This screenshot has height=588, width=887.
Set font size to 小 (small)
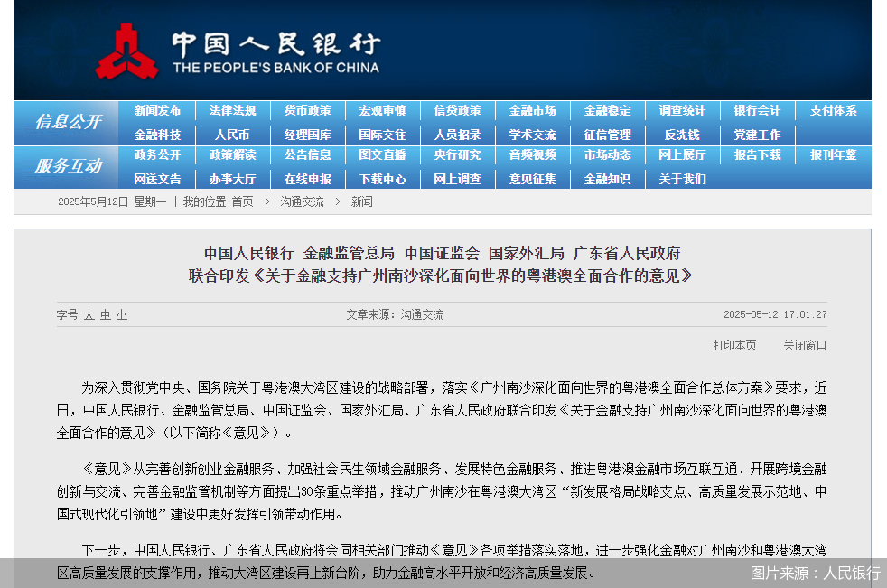[x=121, y=315]
